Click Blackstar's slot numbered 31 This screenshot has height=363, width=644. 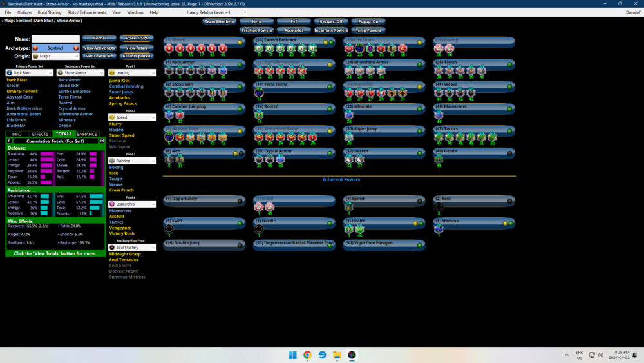click(x=402, y=93)
